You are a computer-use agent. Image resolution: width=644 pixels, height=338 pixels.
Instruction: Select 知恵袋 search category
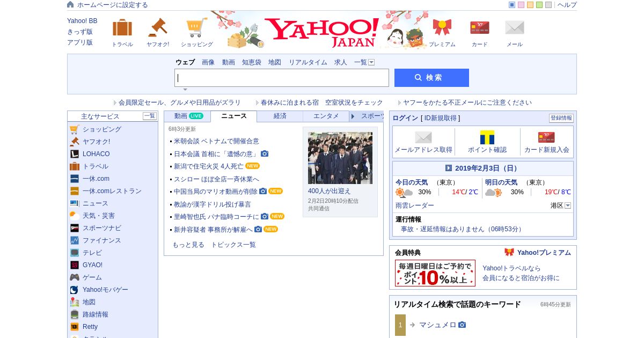252,62
